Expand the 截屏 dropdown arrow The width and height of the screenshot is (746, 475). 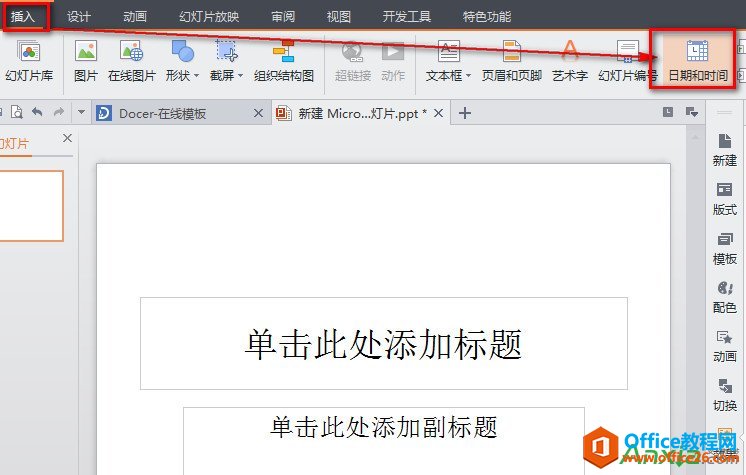[240, 76]
